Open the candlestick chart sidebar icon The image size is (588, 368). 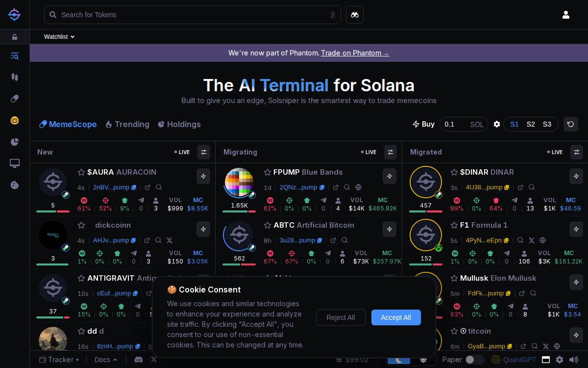[x=15, y=77]
